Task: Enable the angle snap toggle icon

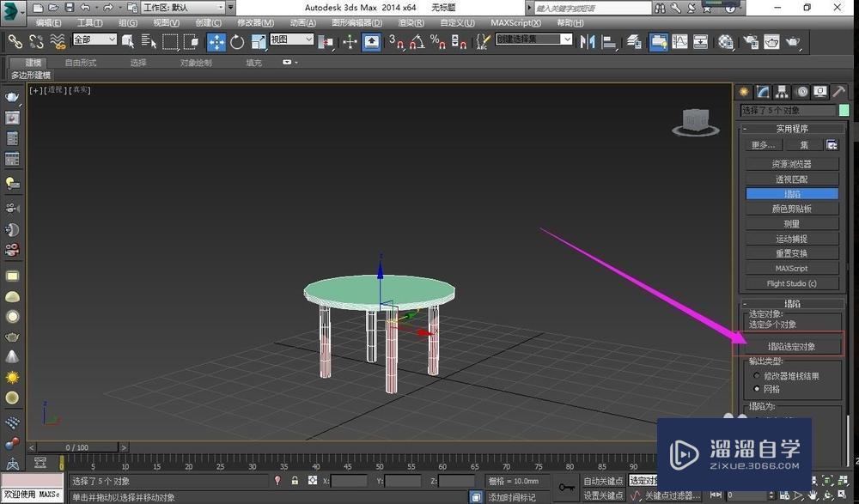Action: point(416,41)
